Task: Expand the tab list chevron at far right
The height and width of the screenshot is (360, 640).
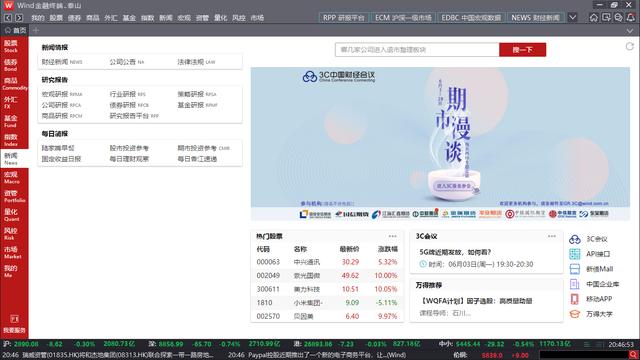Action: 630,31
